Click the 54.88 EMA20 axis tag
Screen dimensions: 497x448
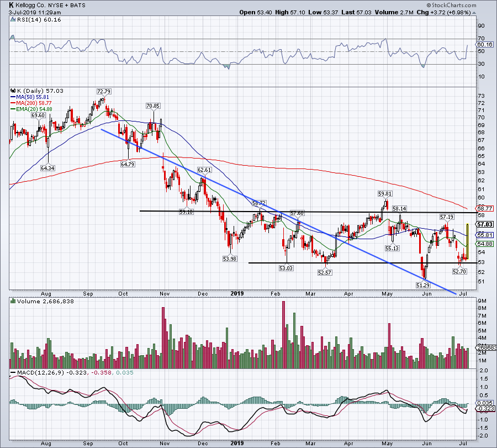pos(485,244)
